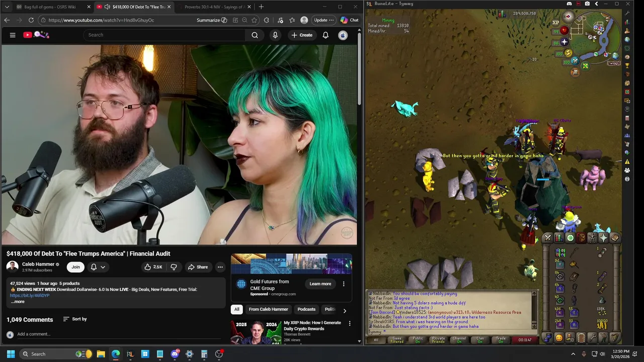Screen dimensions: 644x362
Task: Dislike the video with thumbs-down
Action: [x=174, y=267]
